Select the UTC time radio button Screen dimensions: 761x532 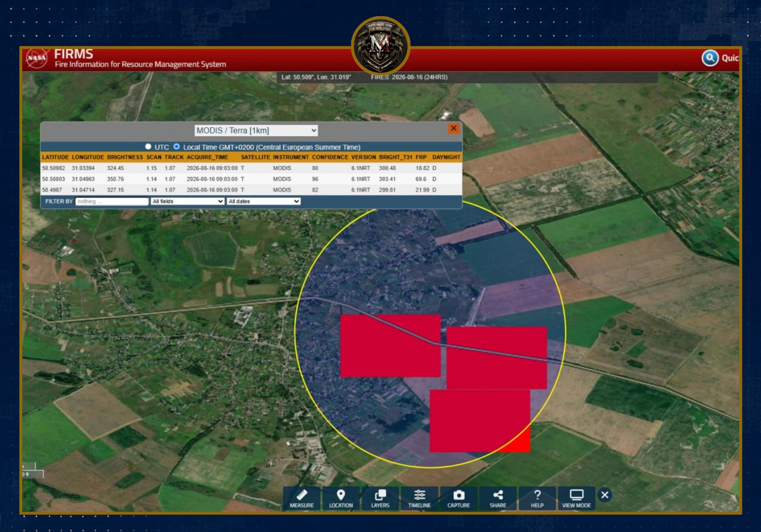click(x=148, y=147)
